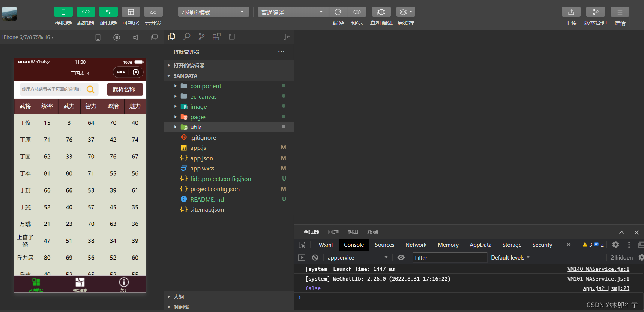The width and height of the screenshot is (644, 312).
Task: Toggle the debugger panel button
Action: click(x=108, y=12)
